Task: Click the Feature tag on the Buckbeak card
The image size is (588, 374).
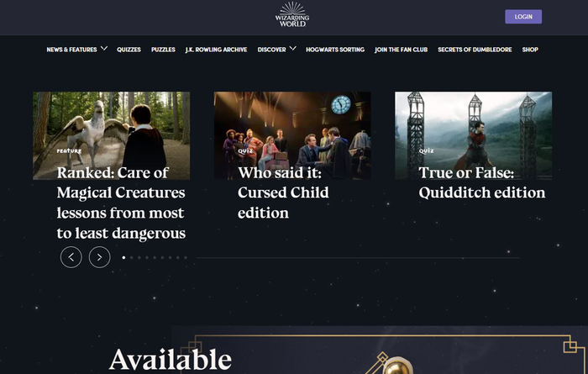Action: 69,150
